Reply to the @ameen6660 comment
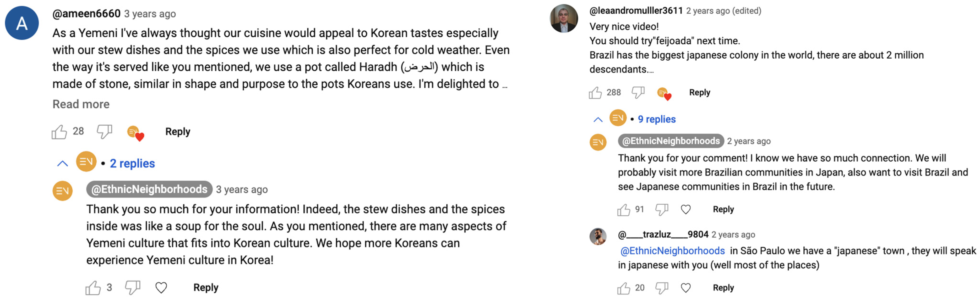Viewport: 980px width, 302px height. [177, 132]
